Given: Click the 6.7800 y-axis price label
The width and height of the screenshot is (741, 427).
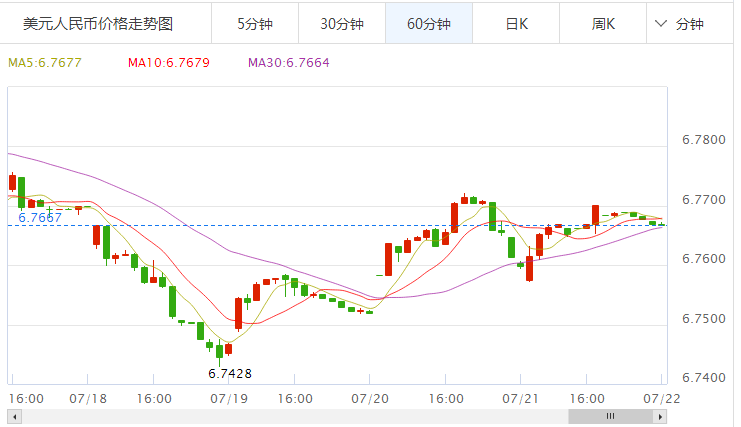Looking at the screenshot, I should point(703,140).
